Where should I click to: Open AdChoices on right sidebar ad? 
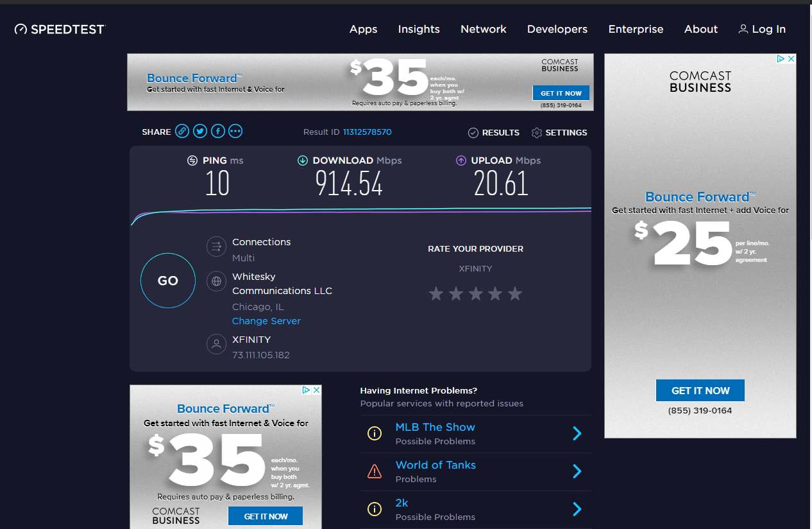781,58
